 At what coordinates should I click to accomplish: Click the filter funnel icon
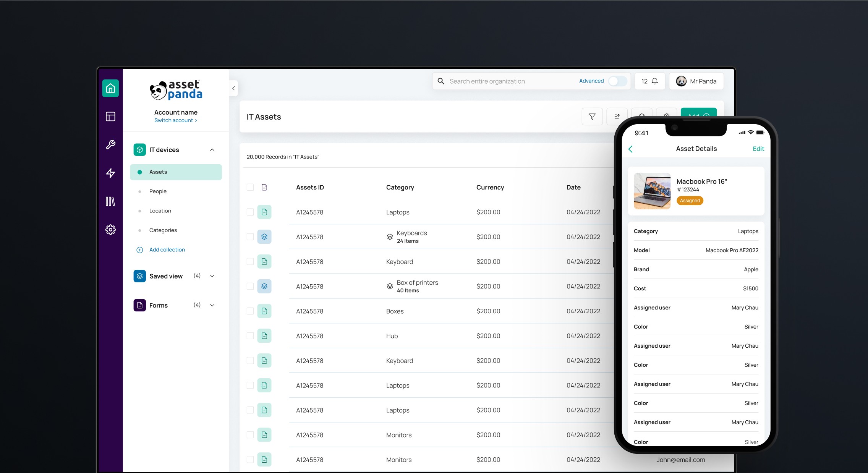(592, 117)
